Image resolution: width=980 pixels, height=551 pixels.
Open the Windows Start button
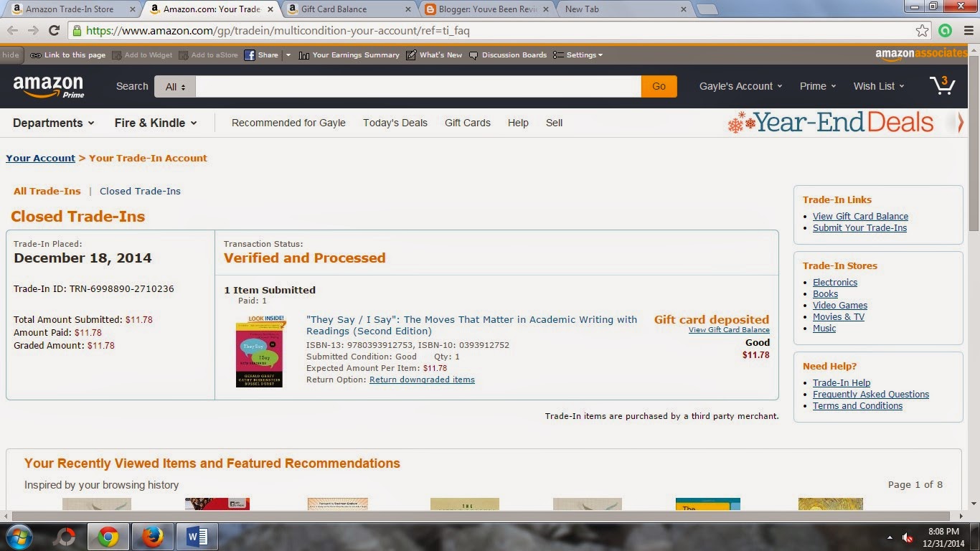[x=19, y=537]
